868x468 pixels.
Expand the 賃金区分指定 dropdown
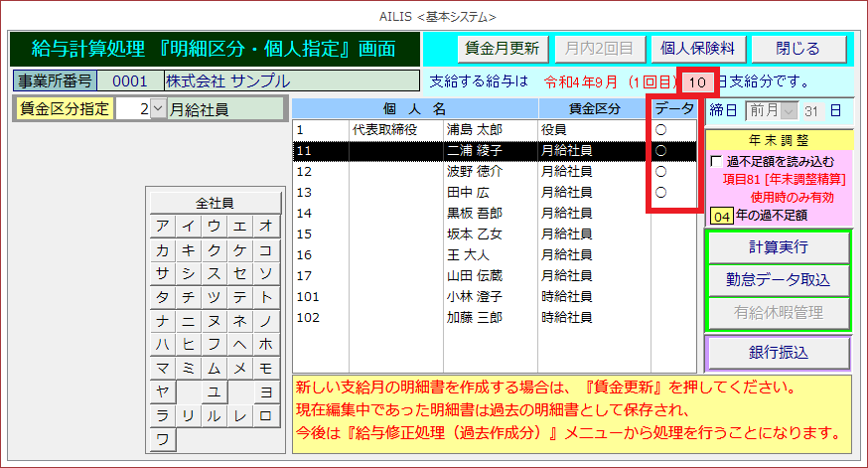(x=159, y=109)
